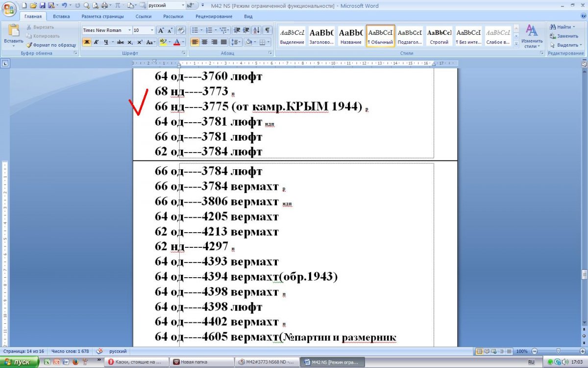Viewport: 588px width, 368px height.
Task: Switch to the Рассылки tab
Action: pos(173,16)
